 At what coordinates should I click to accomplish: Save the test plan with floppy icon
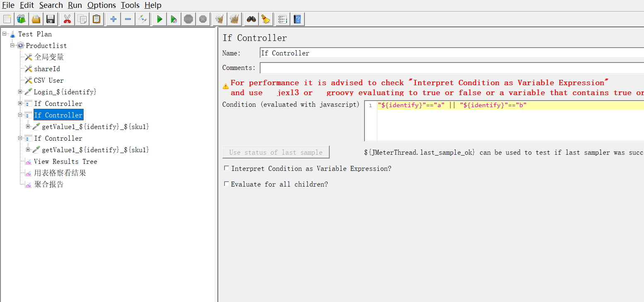coord(51,19)
